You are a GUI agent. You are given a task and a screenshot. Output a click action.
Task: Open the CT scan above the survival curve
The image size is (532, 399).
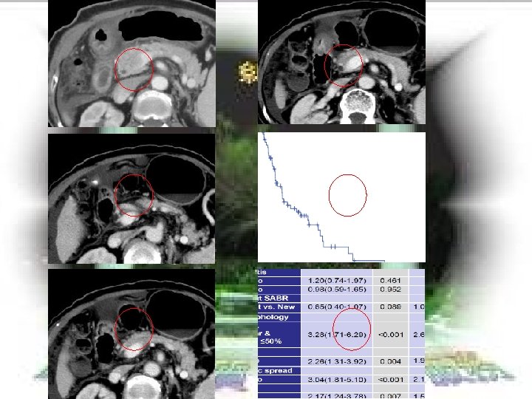(341, 62)
